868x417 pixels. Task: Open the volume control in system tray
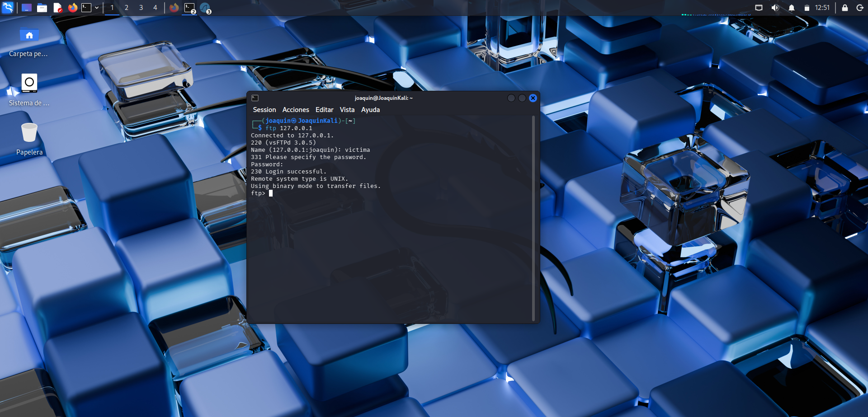pos(775,8)
